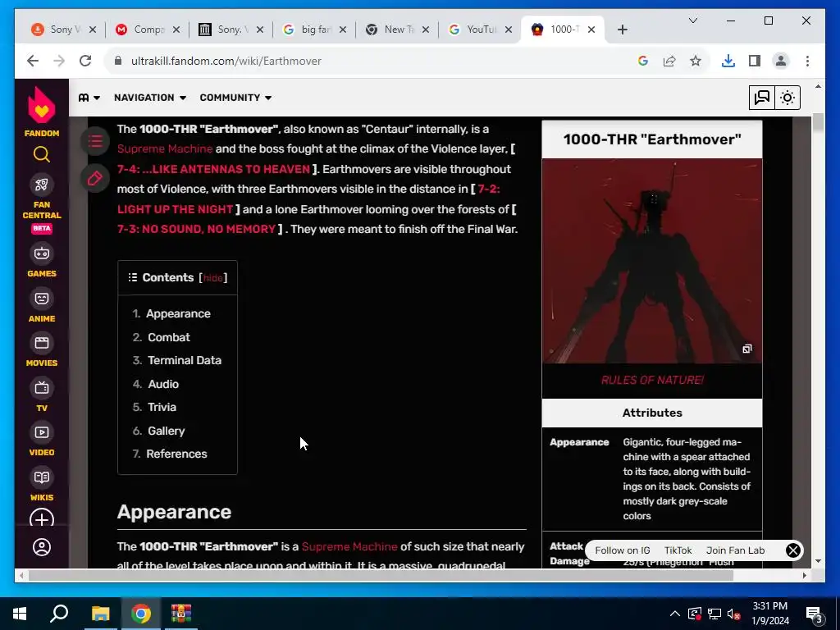Image resolution: width=840 pixels, height=630 pixels.
Task: Switch to the New Tab tab
Action: pyautogui.click(x=397, y=30)
